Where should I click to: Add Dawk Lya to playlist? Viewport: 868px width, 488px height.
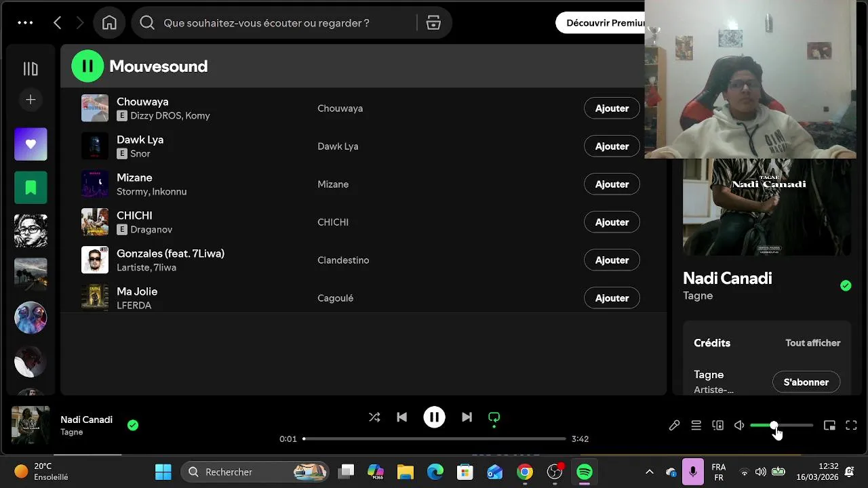click(612, 146)
